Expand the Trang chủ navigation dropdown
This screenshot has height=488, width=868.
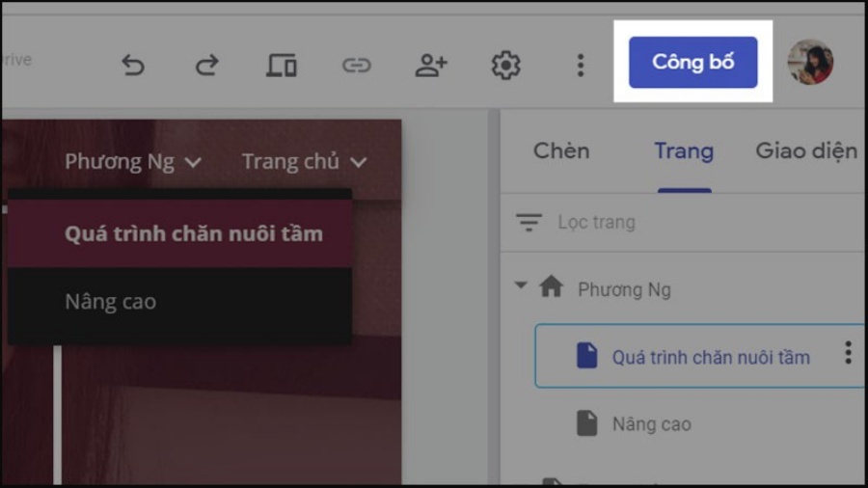[x=305, y=162]
